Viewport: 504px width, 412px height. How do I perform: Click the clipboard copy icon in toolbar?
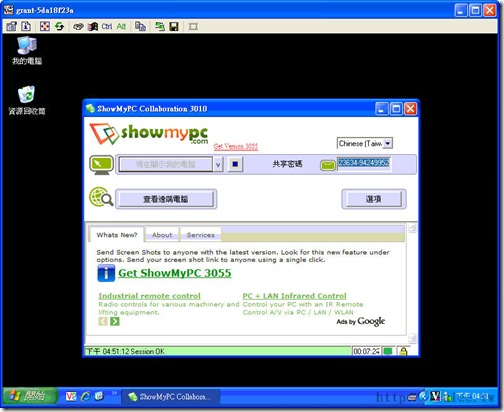point(140,26)
